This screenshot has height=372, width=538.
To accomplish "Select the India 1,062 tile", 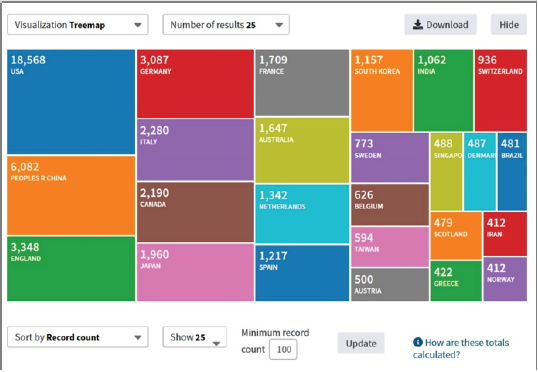I will pos(443,90).
